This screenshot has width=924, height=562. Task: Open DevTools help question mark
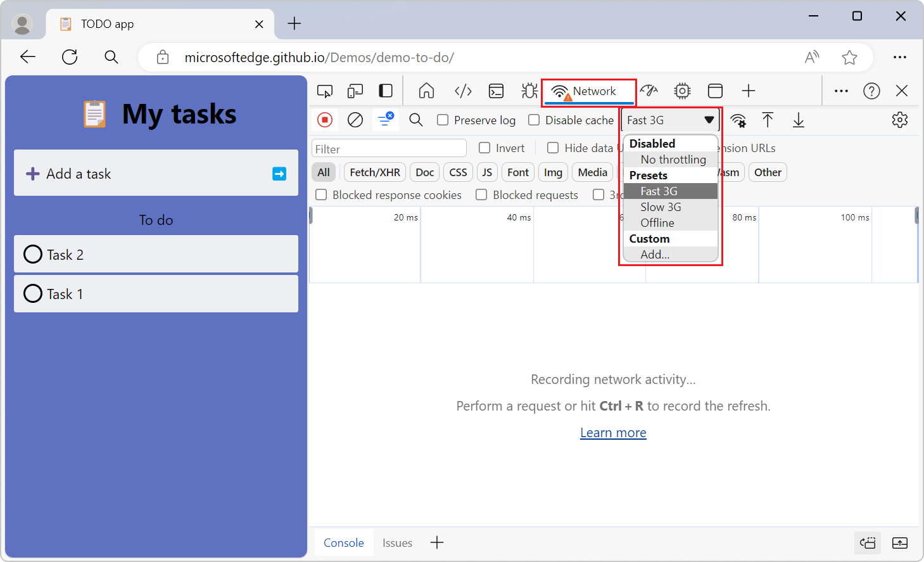point(871,91)
